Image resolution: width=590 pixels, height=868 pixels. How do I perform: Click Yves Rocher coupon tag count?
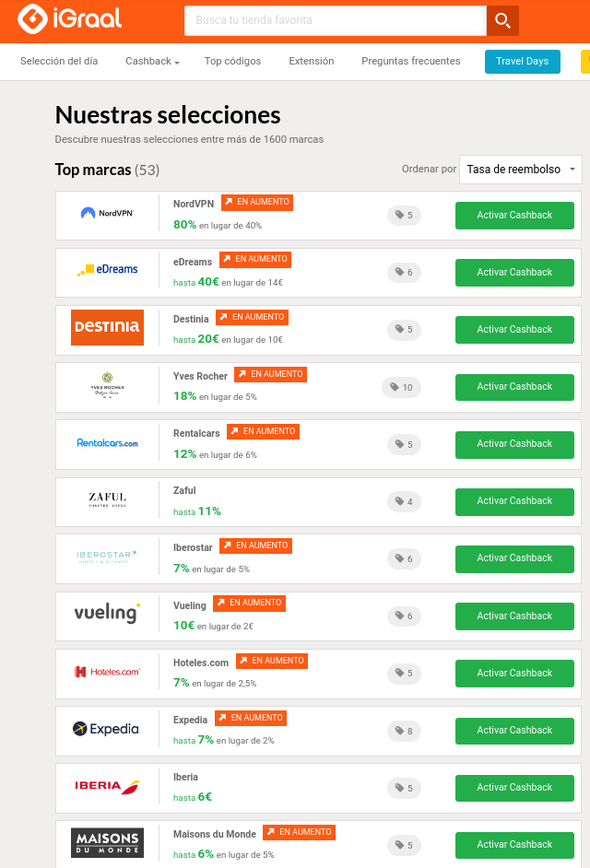pyautogui.click(x=401, y=387)
